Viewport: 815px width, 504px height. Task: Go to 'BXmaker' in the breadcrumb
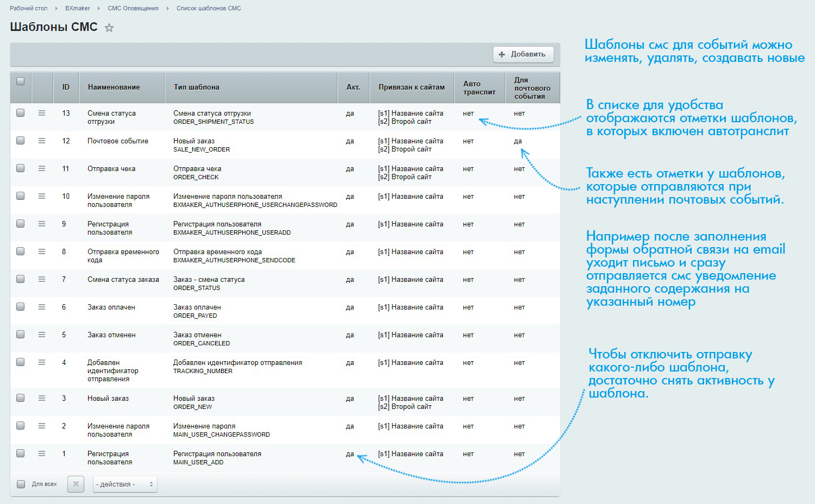[x=78, y=8]
